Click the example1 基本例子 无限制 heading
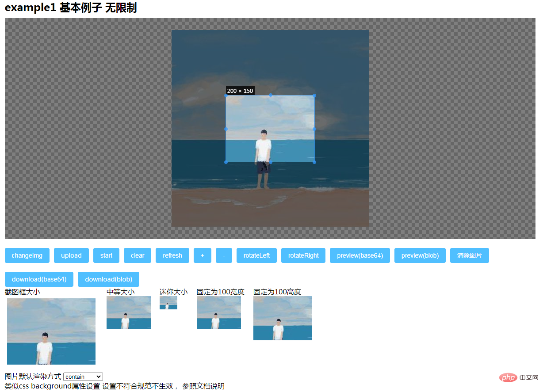 tap(71, 8)
